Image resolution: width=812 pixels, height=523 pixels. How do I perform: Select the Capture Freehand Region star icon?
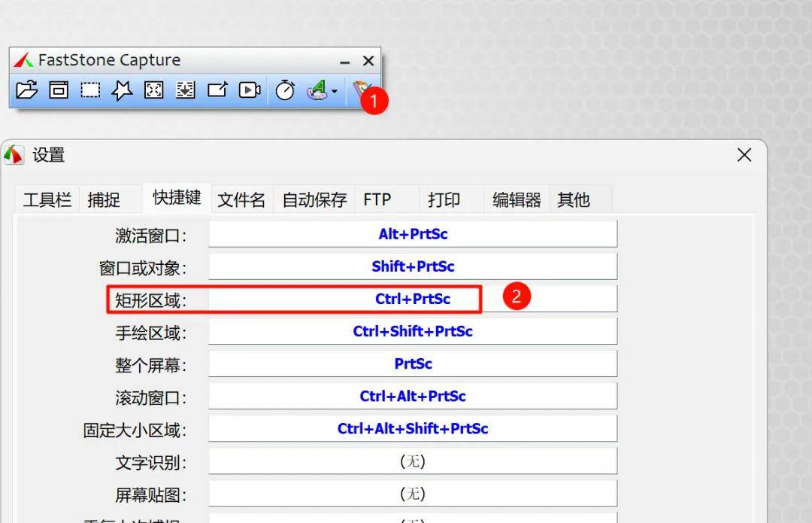click(x=122, y=90)
